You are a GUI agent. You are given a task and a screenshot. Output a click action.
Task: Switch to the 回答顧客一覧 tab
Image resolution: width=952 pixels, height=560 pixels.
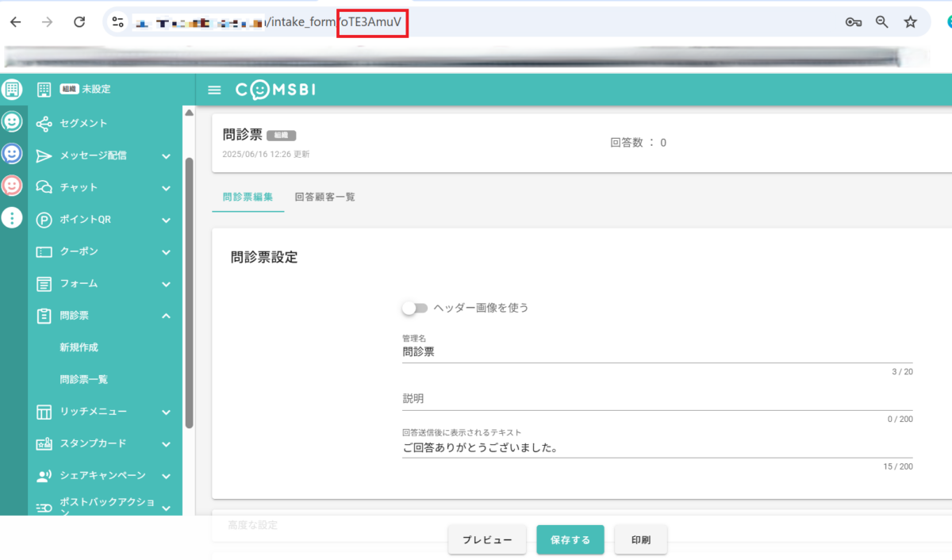click(x=324, y=197)
